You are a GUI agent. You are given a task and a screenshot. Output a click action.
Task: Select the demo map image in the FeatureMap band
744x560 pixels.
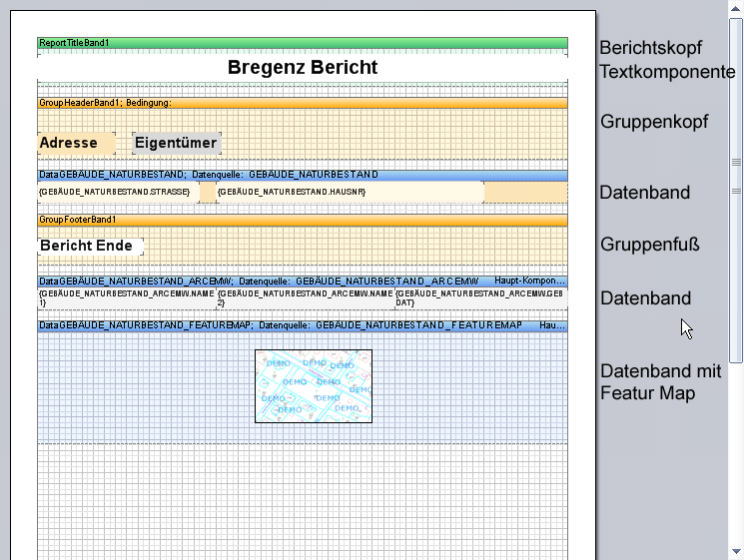tap(313, 385)
